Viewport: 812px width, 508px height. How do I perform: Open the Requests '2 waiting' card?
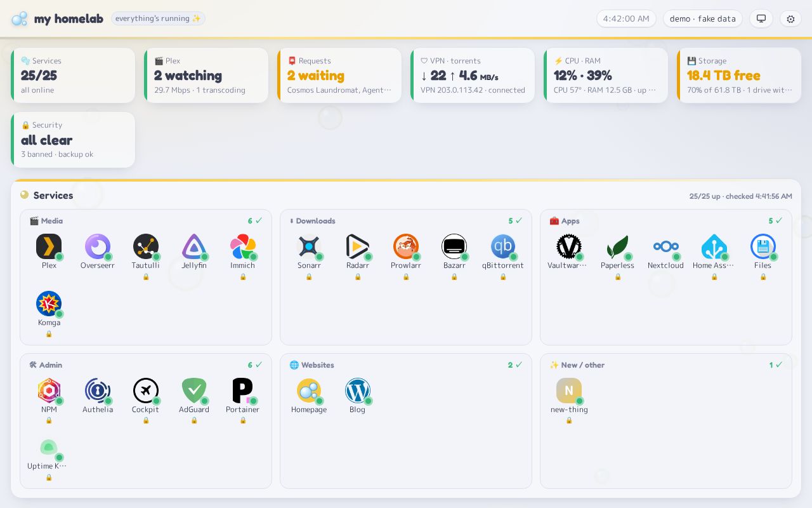tap(339, 76)
